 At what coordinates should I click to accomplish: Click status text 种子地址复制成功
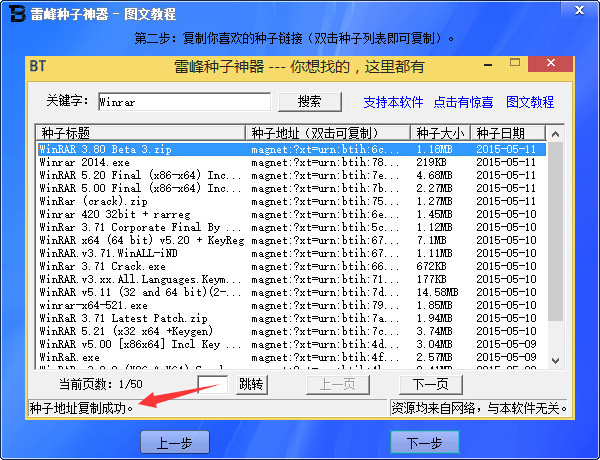[82, 408]
